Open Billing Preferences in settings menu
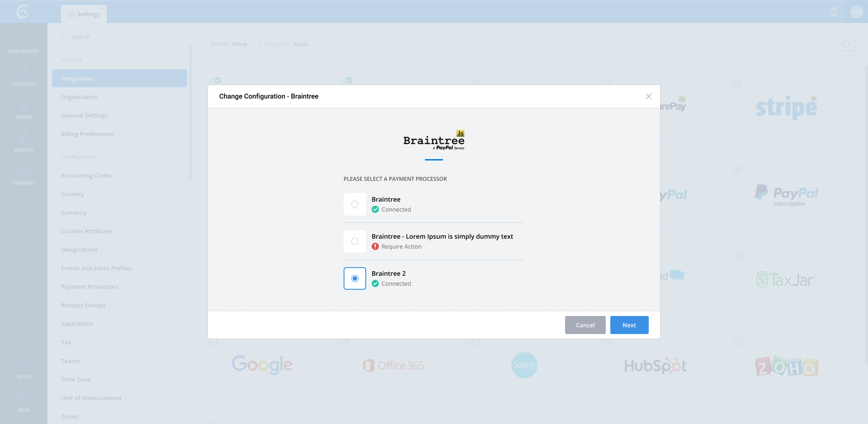Viewport: 868px width, 424px height. (87, 134)
